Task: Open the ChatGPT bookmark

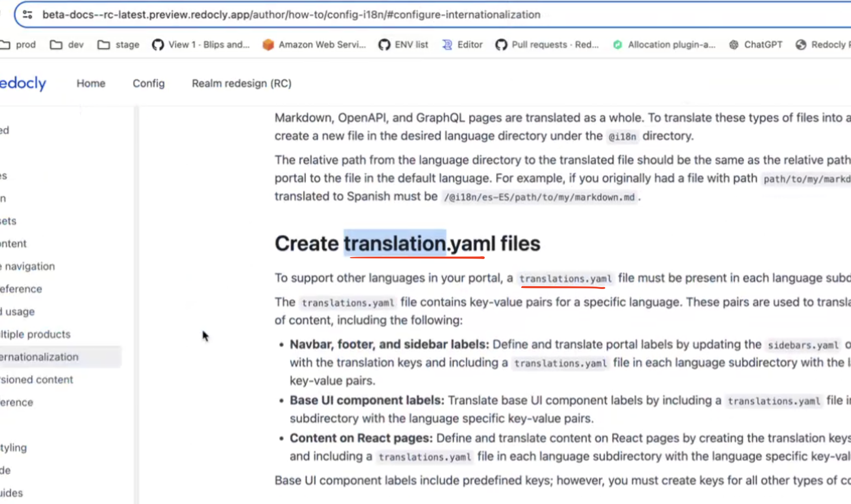Action: pos(756,44)
